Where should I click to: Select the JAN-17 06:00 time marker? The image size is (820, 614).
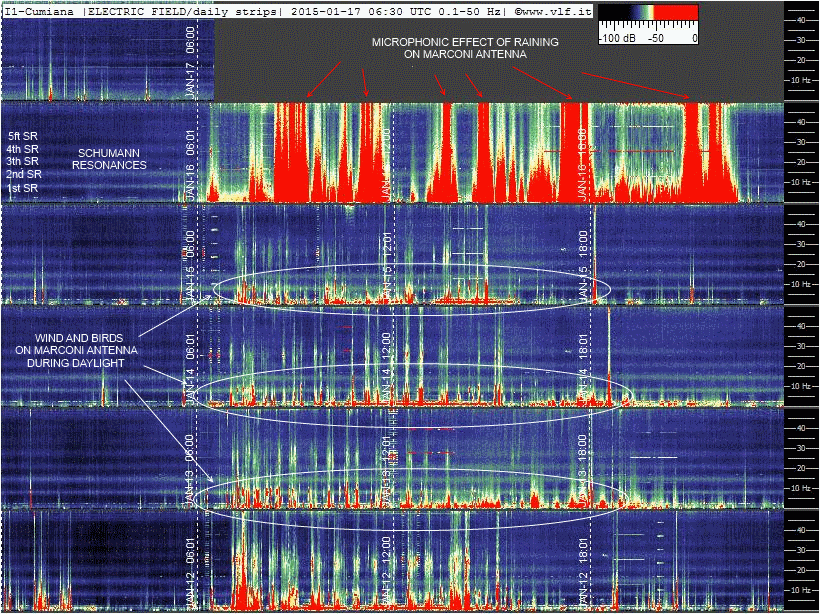pyautogui.click(x=190, y=62)
